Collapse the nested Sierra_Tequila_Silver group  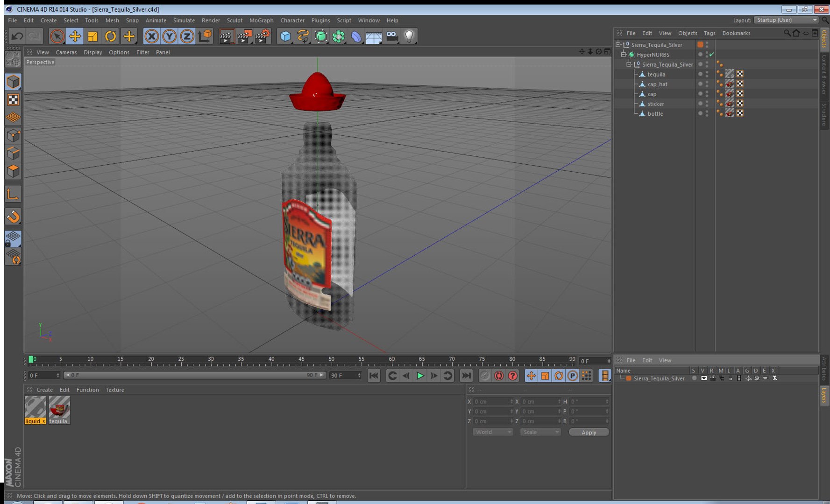[629, 64]
